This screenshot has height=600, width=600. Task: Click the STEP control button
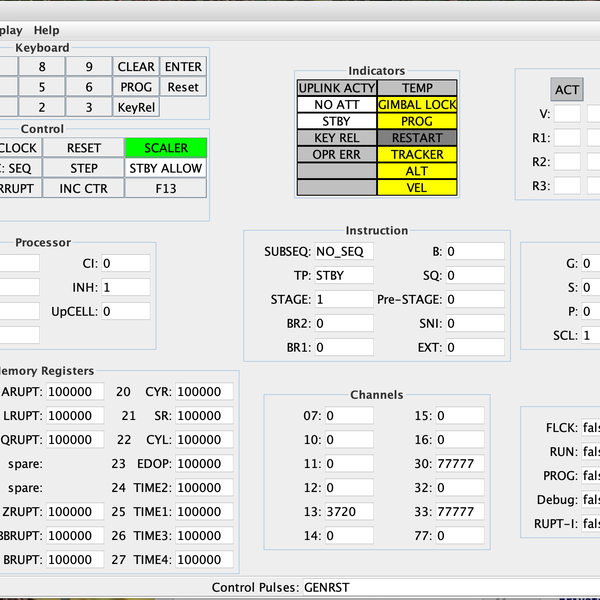83,168
